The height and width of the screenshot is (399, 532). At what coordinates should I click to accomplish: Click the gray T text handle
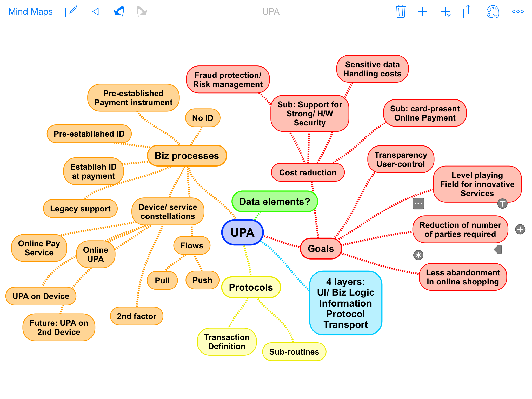point(502,204)
